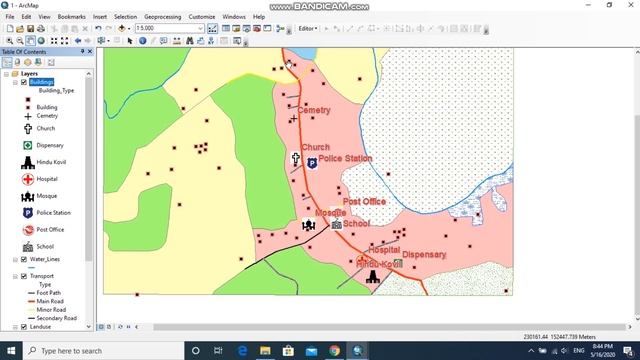Open the Table Of Contents window icon
This screenshot has width=640, height=360.
point(226,29)
